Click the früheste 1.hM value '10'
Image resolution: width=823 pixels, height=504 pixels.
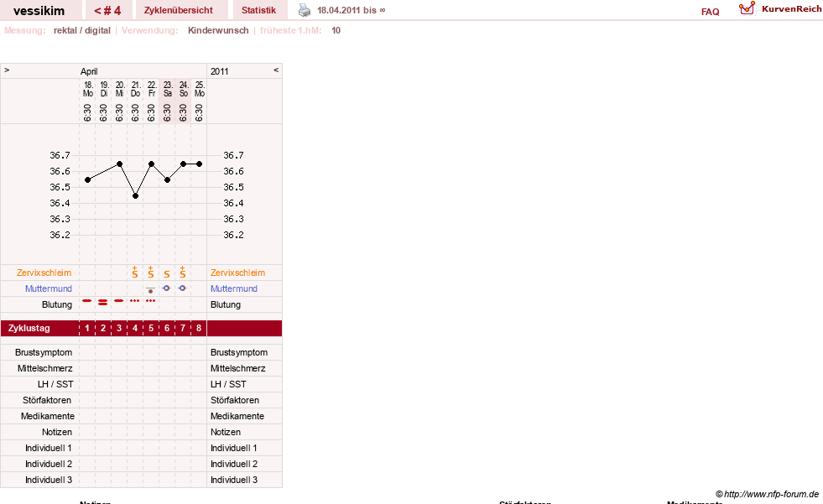click(x=336, y=30)
